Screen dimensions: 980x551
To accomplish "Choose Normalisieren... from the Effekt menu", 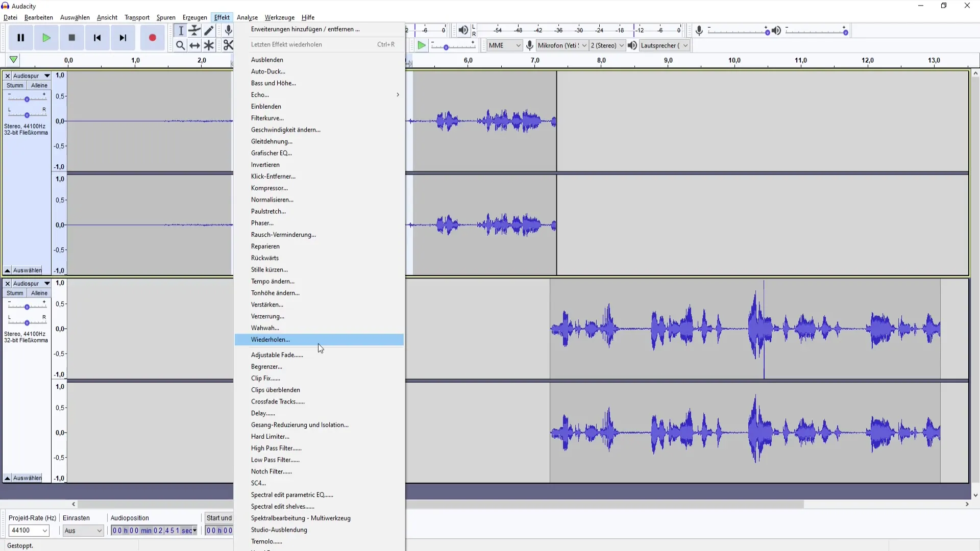I will [319, 200].
